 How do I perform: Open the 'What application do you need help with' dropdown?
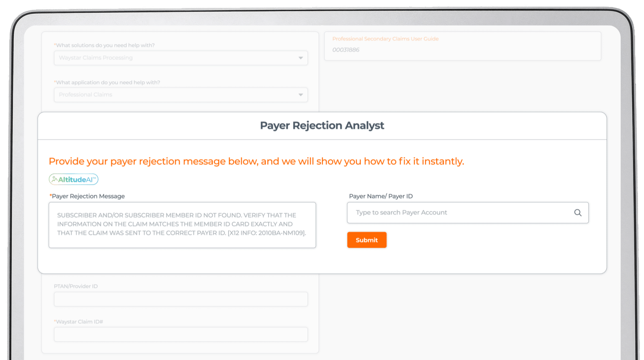pos(181,94)
